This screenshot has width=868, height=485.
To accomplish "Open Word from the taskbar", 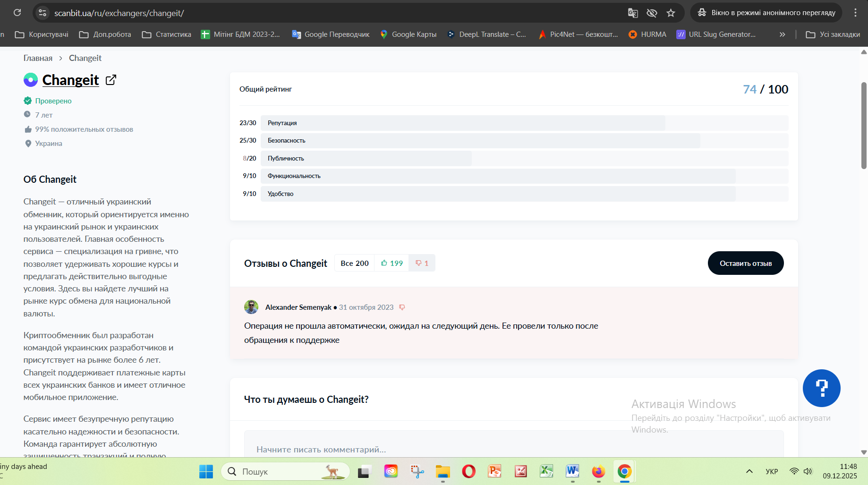I will pos(572,471).
